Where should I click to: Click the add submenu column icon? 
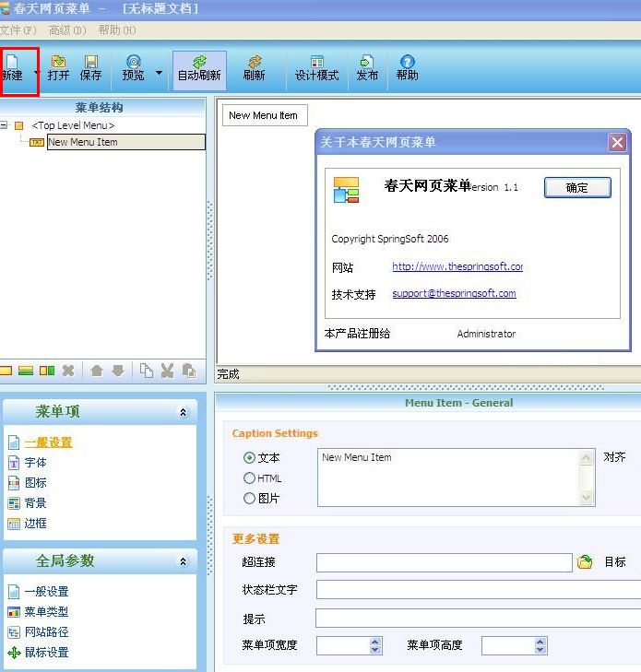point(47,371)
